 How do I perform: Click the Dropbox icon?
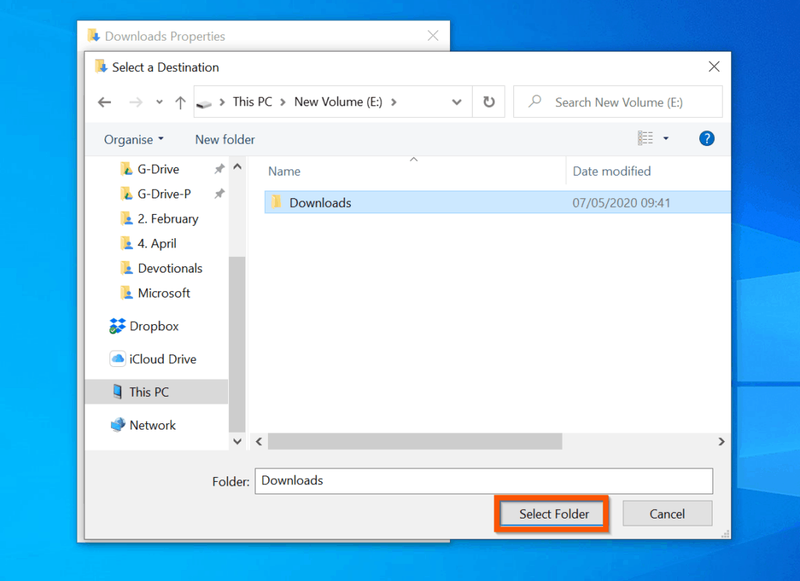pos(117,326)
